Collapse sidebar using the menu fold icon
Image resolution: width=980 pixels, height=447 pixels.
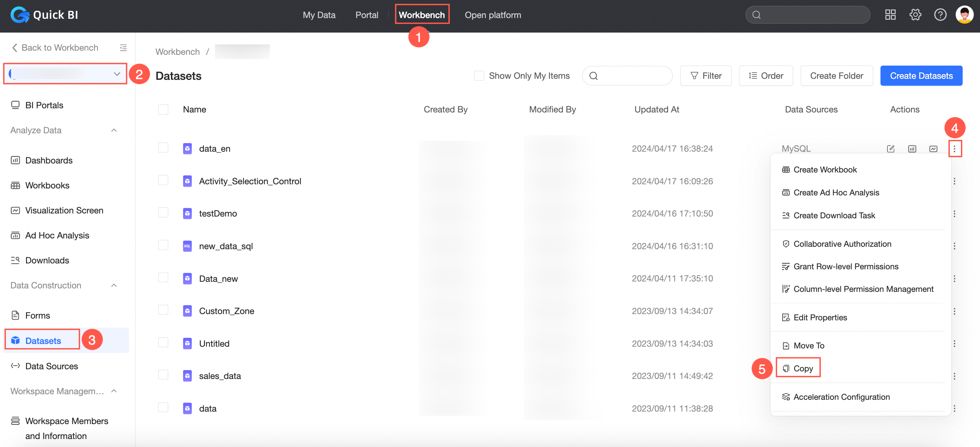(x=123, y=48)
